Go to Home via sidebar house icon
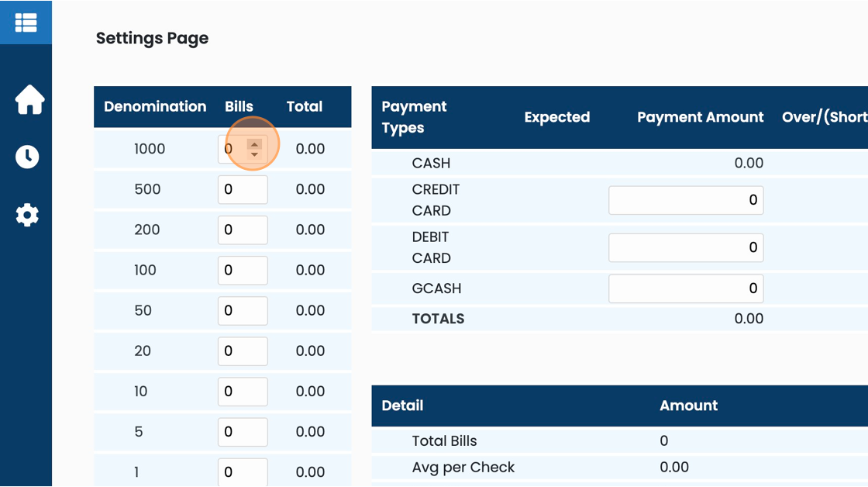Screen dimensions: 868x487 29,100
